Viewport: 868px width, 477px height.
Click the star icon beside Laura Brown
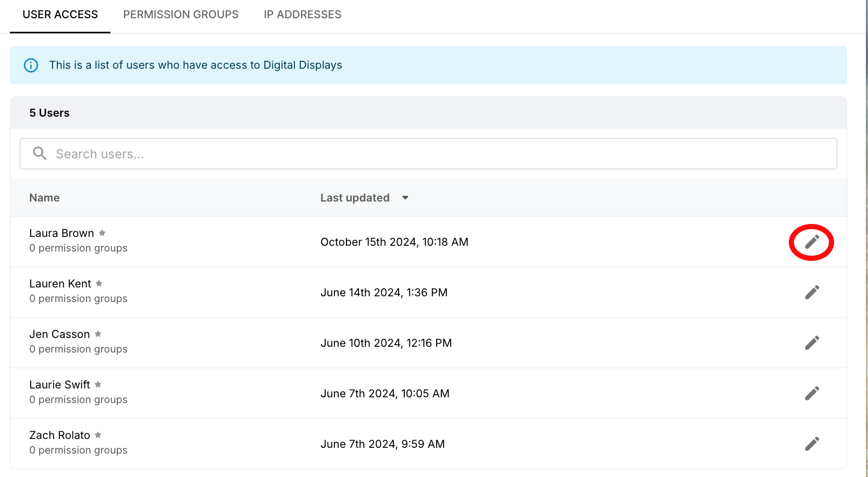(x=102, y=233)
